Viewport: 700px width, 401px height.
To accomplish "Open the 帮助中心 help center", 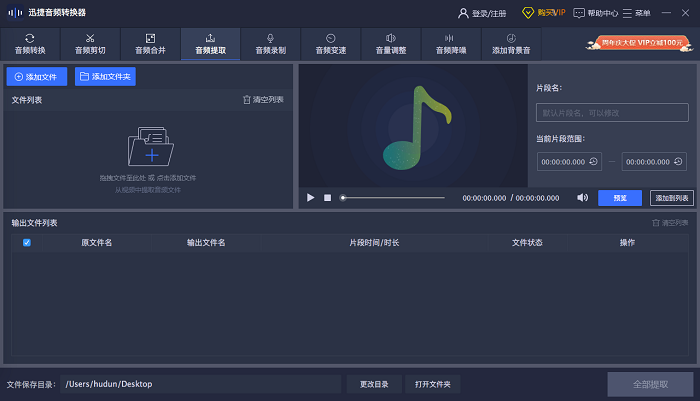I will (x=596, y=13).
